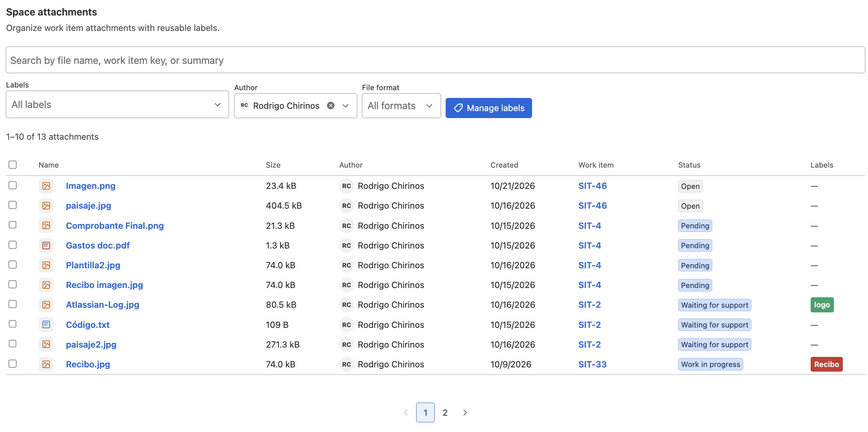Open the Comprobante Final.png attachment link
Screen dimensions: 868x432
click(115, 226)
